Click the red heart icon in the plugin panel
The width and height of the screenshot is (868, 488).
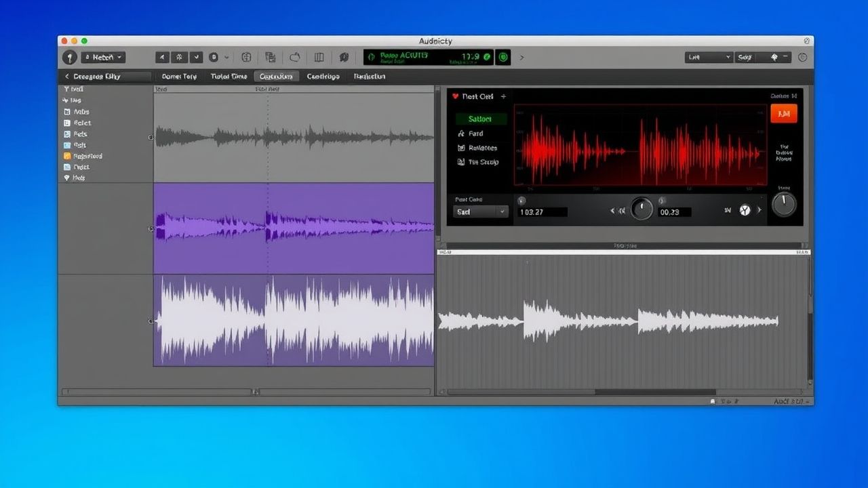(455, 97)
